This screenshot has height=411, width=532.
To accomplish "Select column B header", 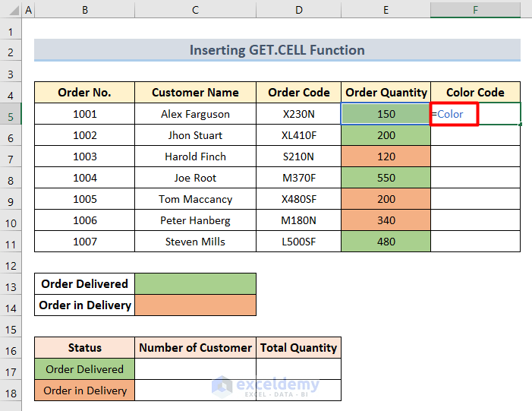I will (x=84, y=10).
